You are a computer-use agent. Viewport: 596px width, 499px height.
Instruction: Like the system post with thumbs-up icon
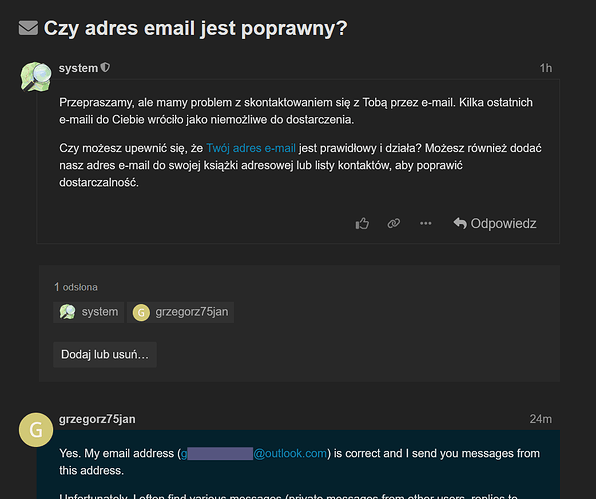tap(362, 223)
